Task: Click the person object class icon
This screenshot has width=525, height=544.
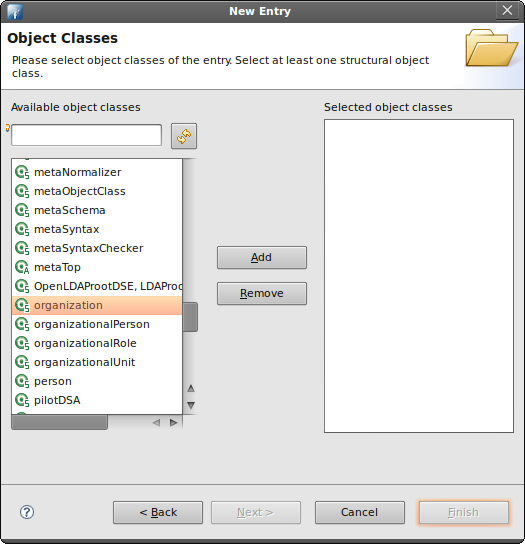Action: coord(22,381)
